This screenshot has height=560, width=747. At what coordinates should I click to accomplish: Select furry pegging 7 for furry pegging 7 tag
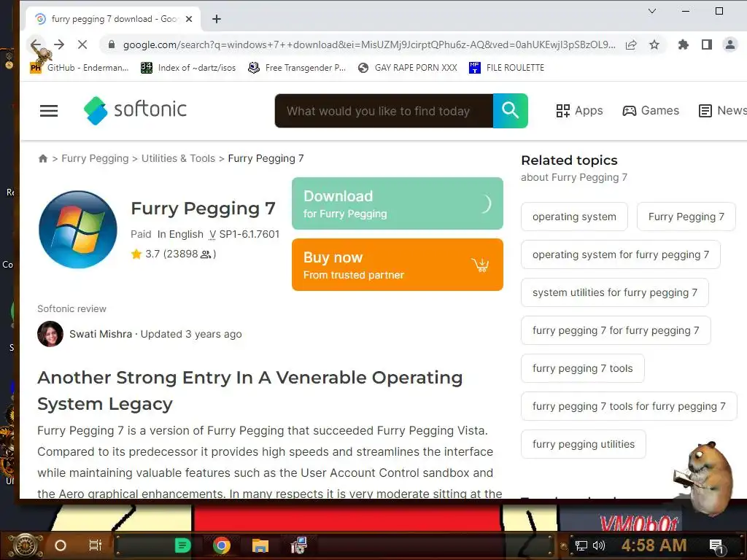coord(616,330)
